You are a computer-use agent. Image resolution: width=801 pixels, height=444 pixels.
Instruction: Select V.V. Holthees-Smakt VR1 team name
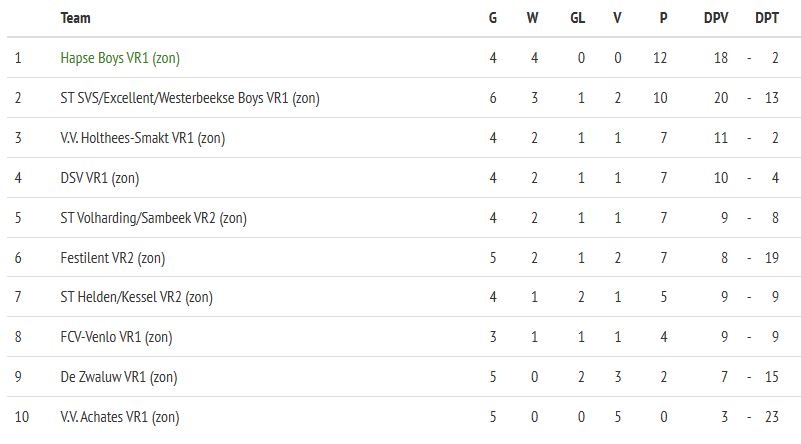coord(142,138)
